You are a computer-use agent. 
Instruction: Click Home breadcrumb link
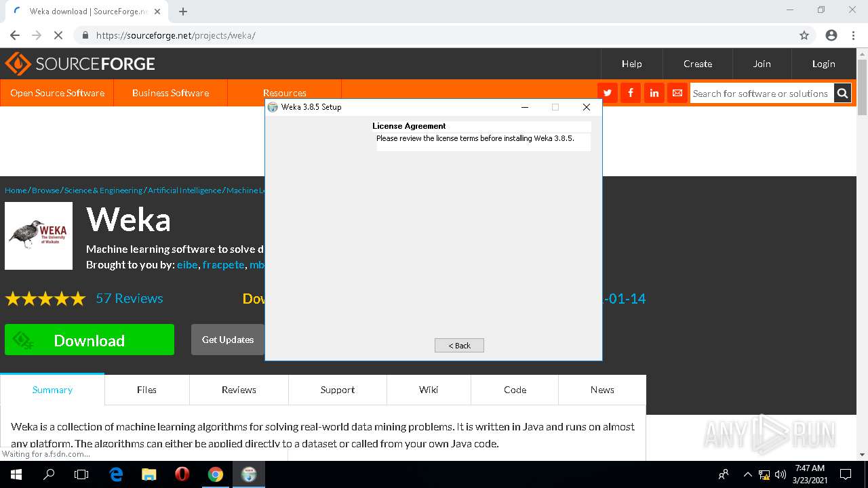(16, 190)
